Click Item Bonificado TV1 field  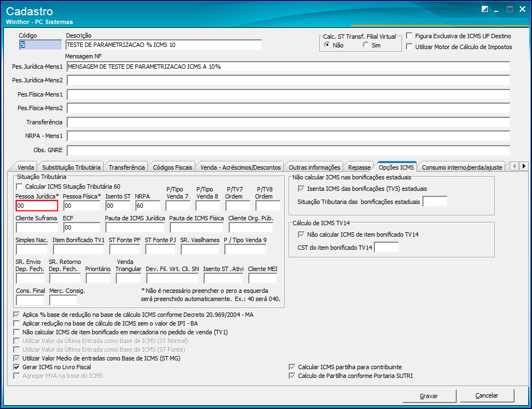pyautogui.click(x=79, y=249)
